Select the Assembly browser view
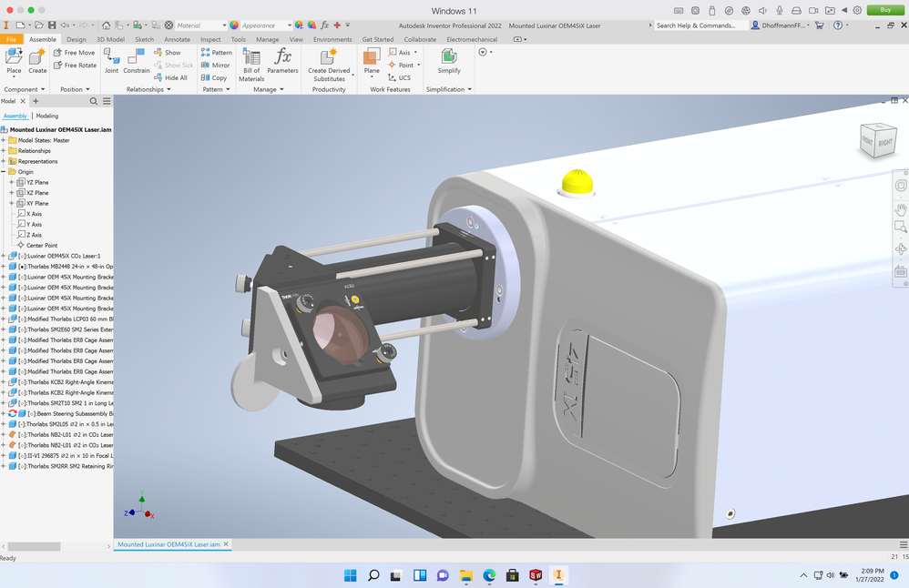Viewport: 909px width, 588px height. coord(15,116)
